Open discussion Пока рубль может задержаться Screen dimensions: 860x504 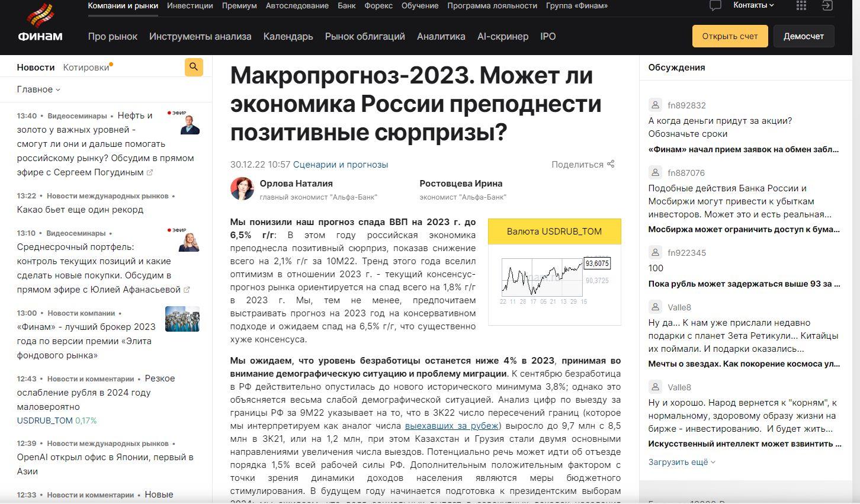(x=744, y=284)
